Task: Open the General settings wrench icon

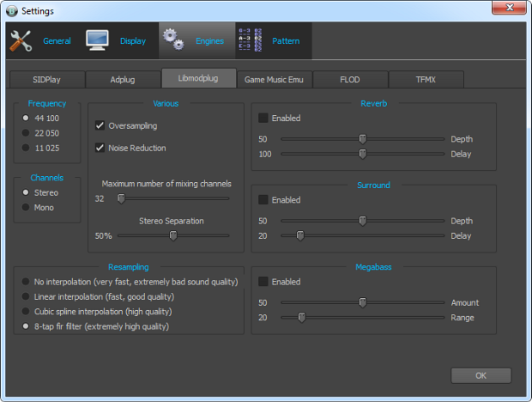Action: pyautogui.click(x=21, y=40)
